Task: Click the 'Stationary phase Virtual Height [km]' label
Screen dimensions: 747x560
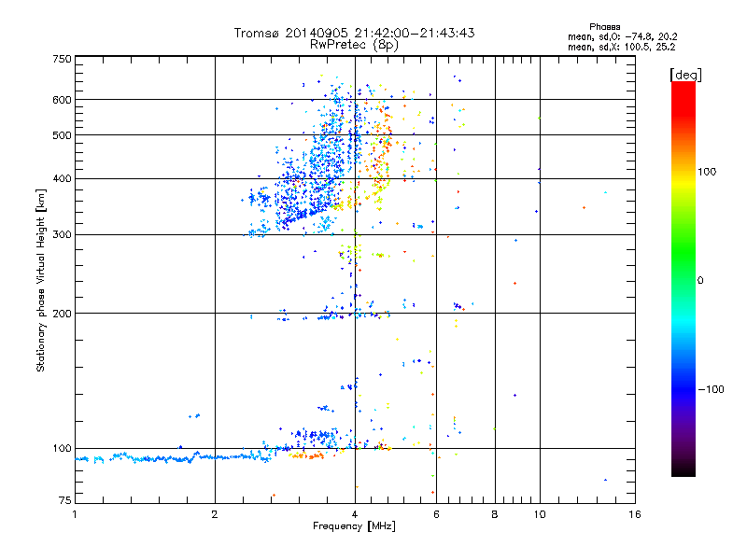Action: (41, 281)
